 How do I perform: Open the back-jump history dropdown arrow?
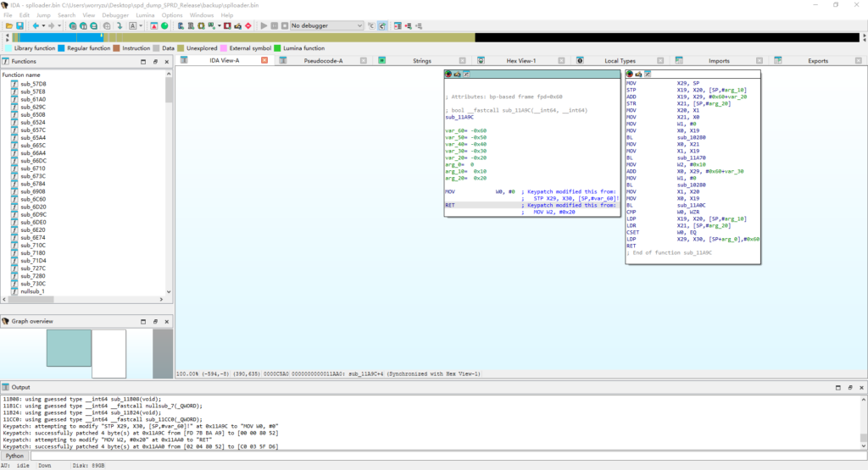[x=43, y=26]
